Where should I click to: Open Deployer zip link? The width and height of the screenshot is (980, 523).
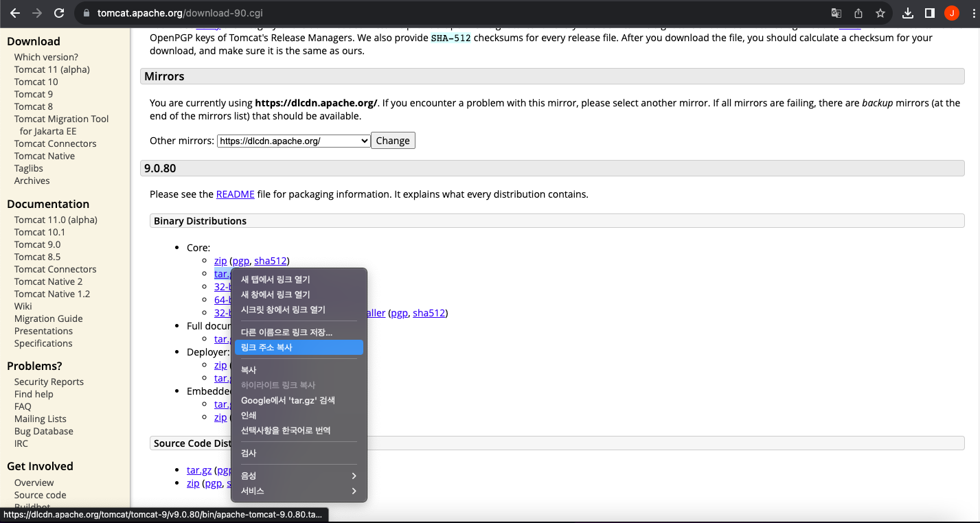click(220, 365)
